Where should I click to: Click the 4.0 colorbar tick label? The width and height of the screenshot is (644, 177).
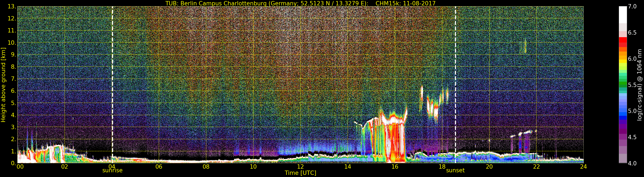(632, 163)
